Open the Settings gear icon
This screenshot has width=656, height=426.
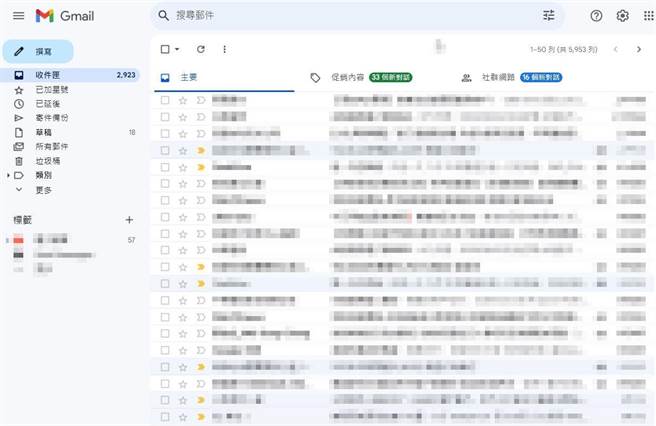[623, 16]
